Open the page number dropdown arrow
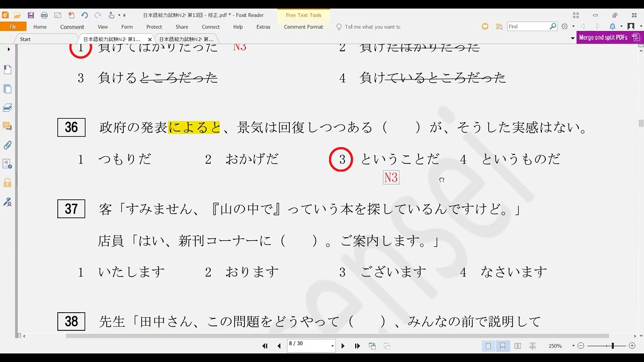The height and width of the screenshot is (362, 644). [x=332, y=346]
